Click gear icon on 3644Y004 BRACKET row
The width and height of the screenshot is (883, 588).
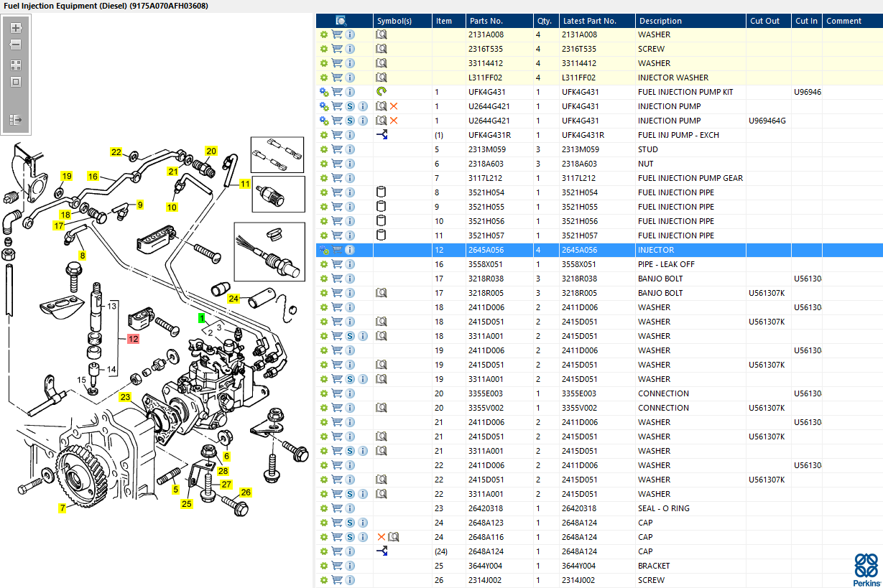pyautogui.click(x=324, y=566)
